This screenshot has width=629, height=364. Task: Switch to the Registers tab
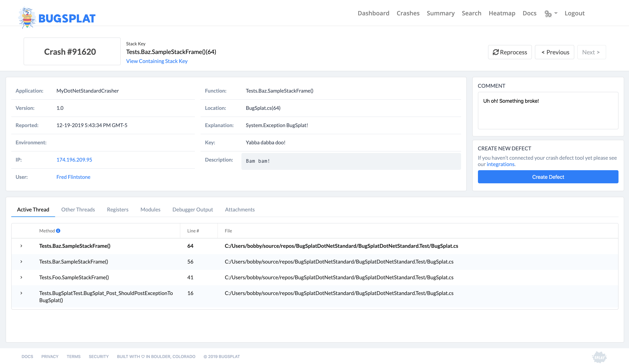(x=118, y=210)
